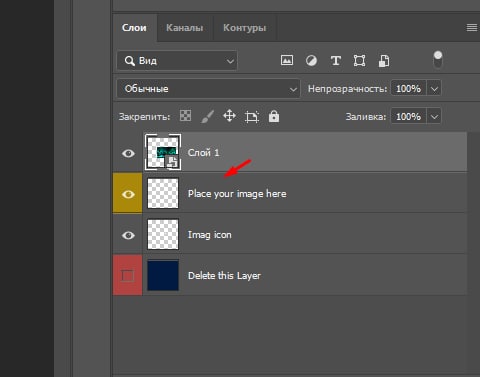480x377 pixels.
Task: Open the Layers panel menu icon
Action: pos(471,28)
